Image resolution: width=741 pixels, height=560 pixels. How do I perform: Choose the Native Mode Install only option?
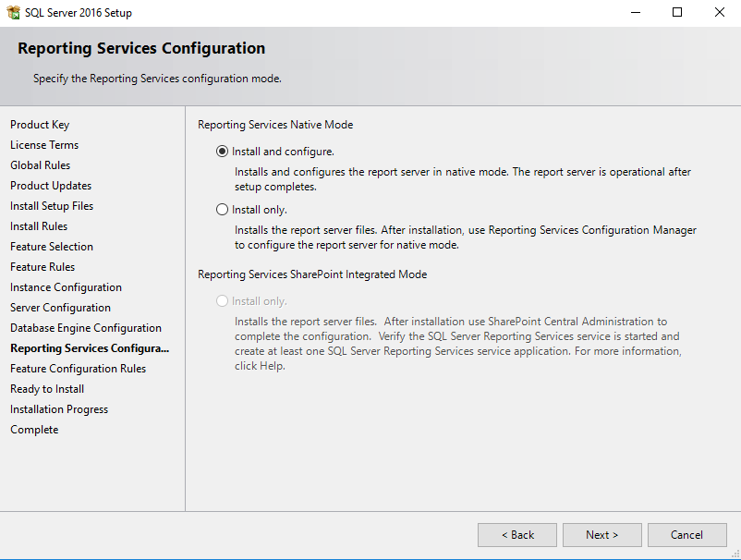[222, 210]
